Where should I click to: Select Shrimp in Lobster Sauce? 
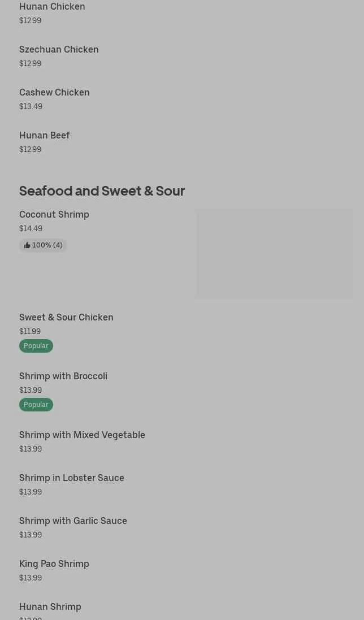click(72, 478)
